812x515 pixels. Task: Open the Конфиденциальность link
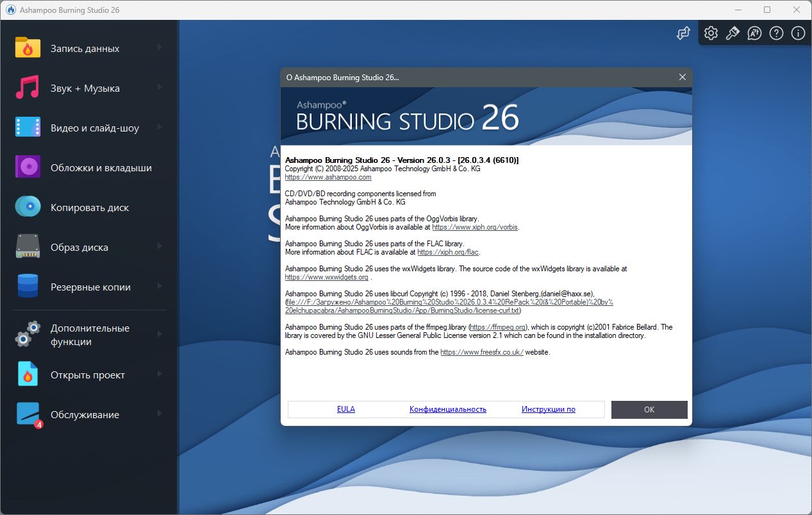click(x=447, y=409)
